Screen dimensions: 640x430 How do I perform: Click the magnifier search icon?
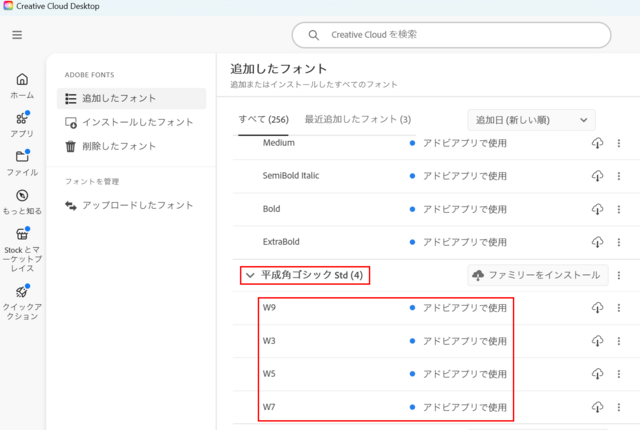[x=313, y=35]
